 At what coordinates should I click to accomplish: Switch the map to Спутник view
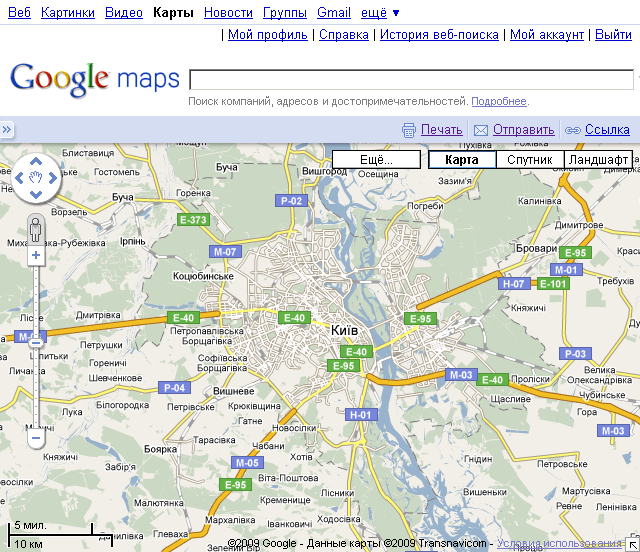(x=529, y=160)
